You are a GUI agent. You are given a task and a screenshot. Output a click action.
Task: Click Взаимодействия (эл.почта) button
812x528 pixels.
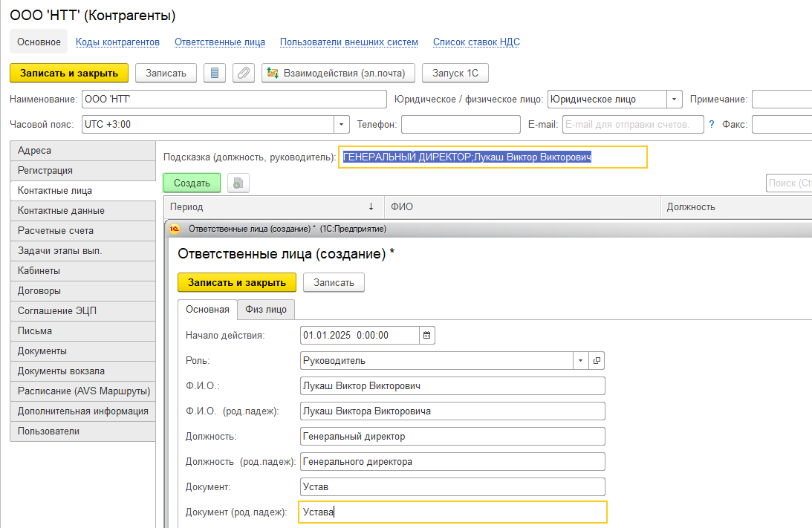click(x=338, y=73)
